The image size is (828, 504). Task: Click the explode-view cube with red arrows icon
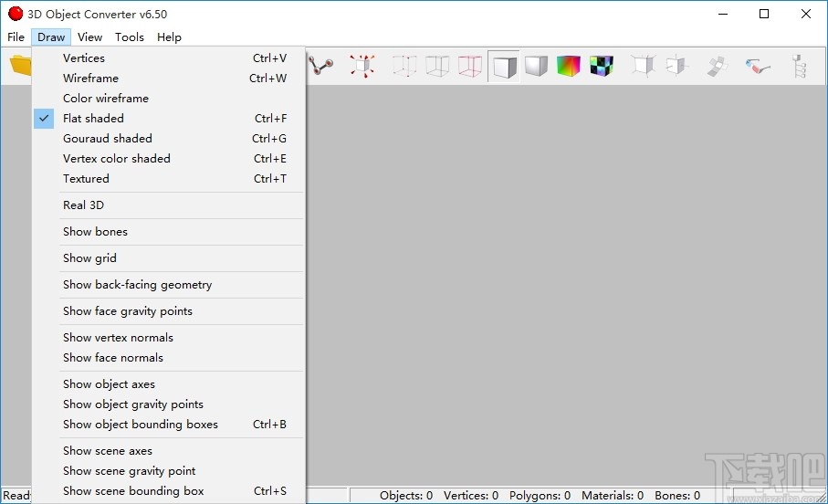click(x=362, y=66)
